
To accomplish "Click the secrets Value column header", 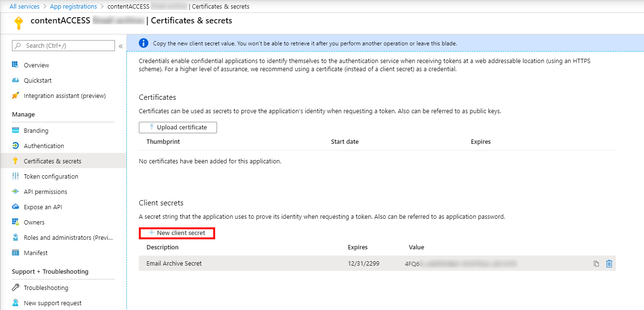I will [416, 247].
